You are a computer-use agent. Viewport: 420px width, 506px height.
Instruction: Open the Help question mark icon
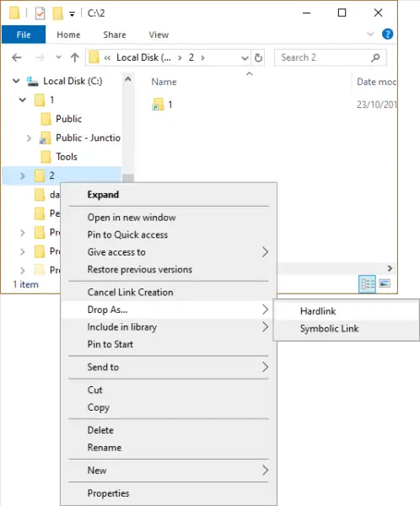click(x=387, y=34)
